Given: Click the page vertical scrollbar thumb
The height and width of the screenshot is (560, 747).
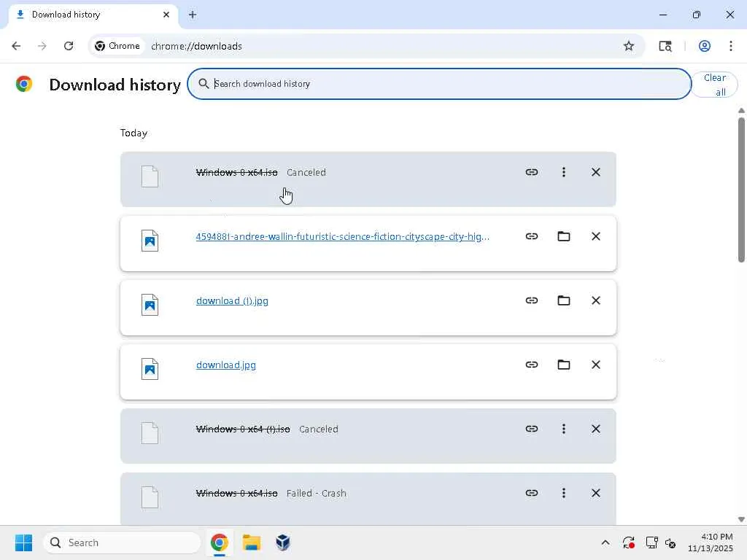Looking at the screenshot, I should coord(741,190).
